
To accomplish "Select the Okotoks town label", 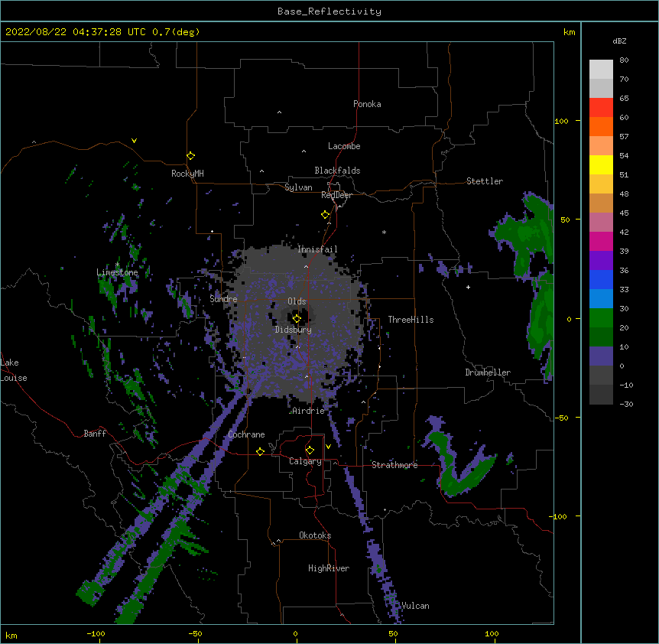I will pos(315,535).
